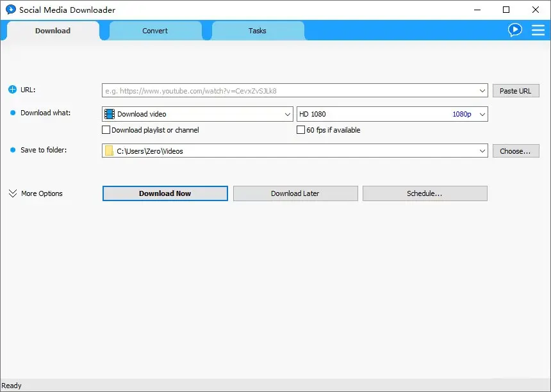
Task: Open the Schedule... button
Action: pyautogui.click(x=425, y=193)
